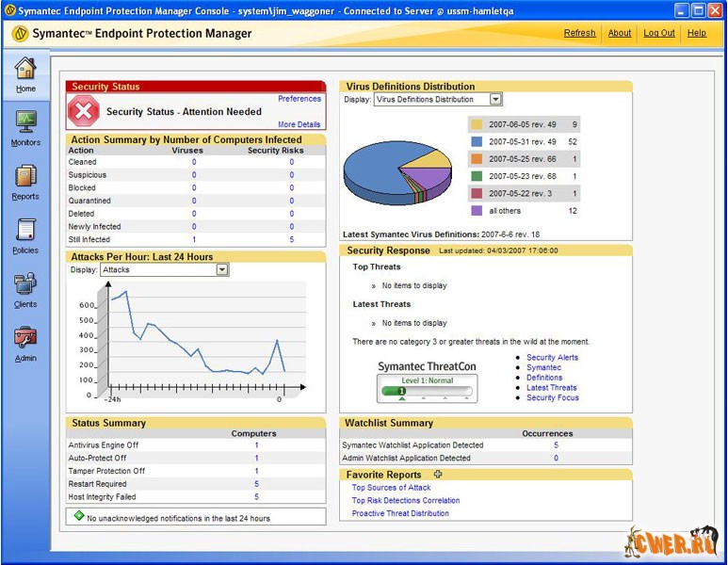Click the plus icon beside Favorite Reports
728x565 pixels.
[437, 475]
